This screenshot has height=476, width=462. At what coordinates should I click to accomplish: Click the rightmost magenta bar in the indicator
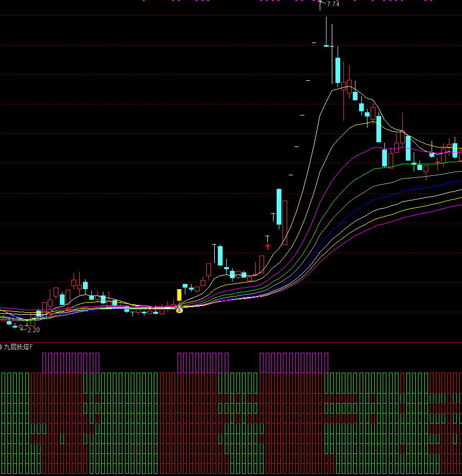(x=326, y=363)
